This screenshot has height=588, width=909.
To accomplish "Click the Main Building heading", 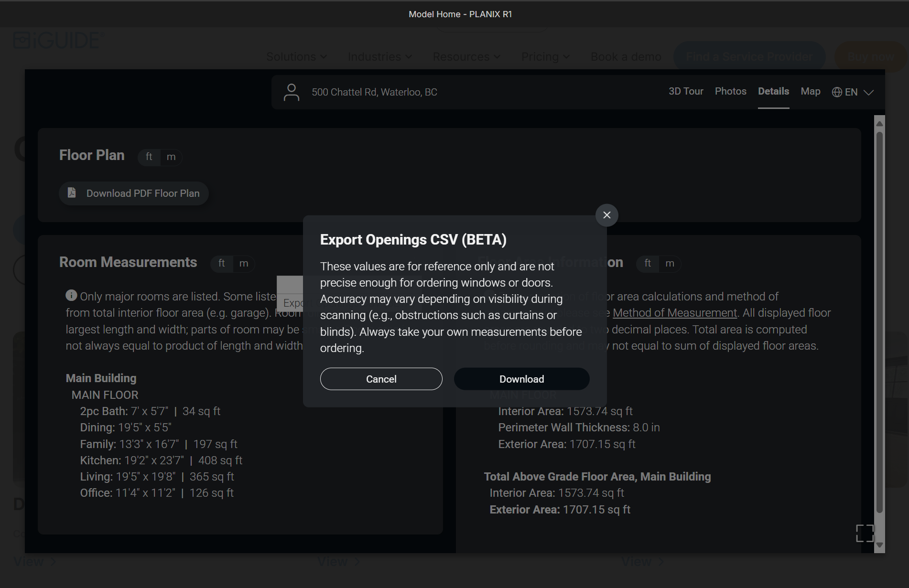I will tap(101, 378).
